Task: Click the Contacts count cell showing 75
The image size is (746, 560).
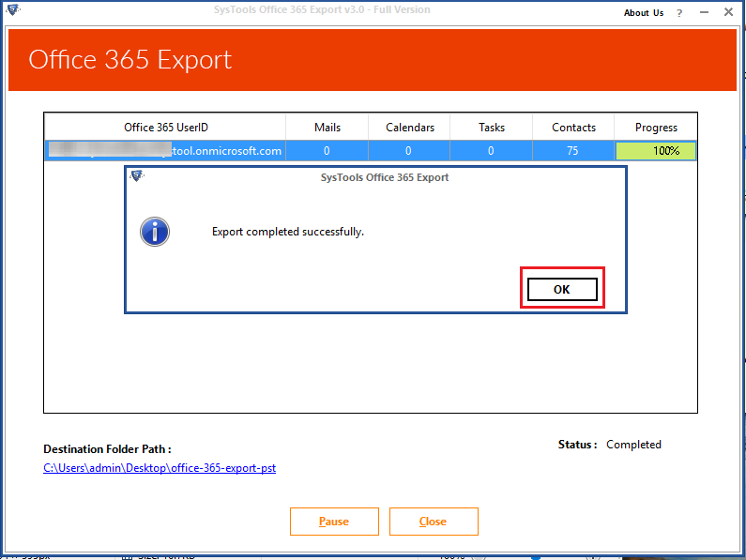Action: [572, 151]
